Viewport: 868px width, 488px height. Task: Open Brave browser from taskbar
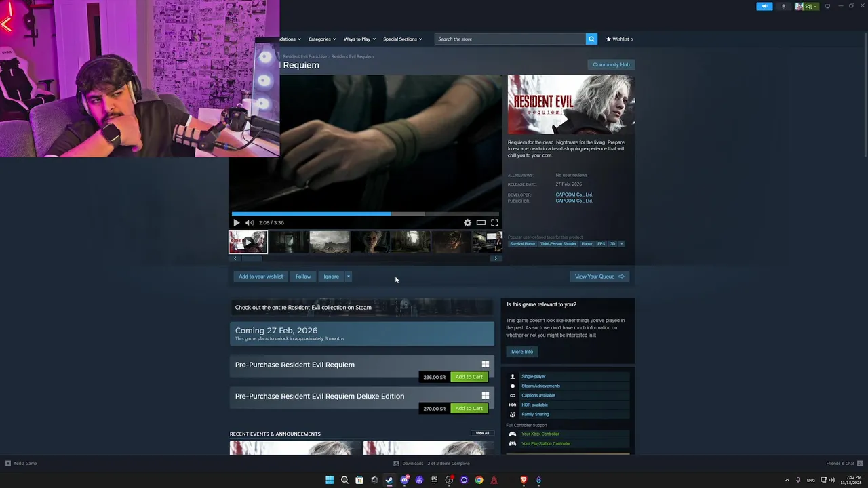pyautogui.click(x=524, y=480)
